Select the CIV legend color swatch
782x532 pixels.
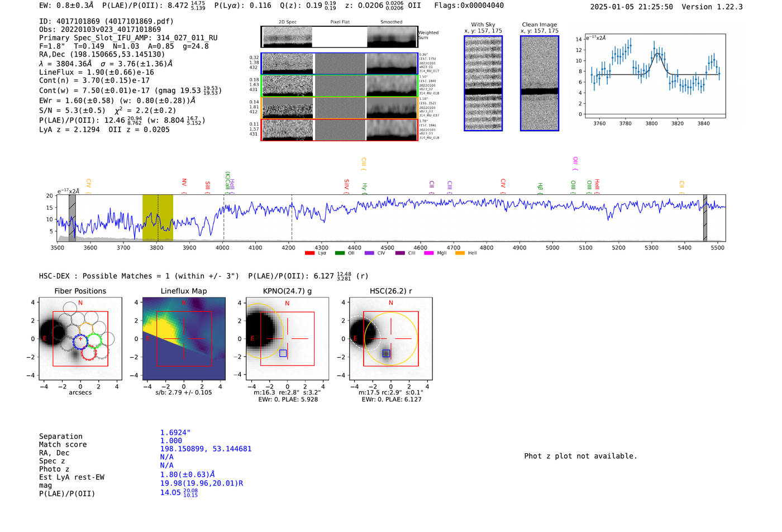point(369,253)
